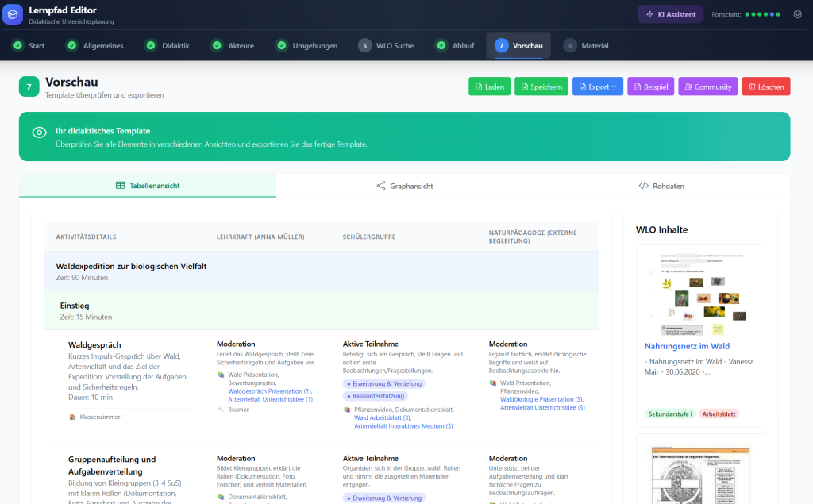Click the Speichern button
This screenshot has width=813, height=504.
coord(541,87)
